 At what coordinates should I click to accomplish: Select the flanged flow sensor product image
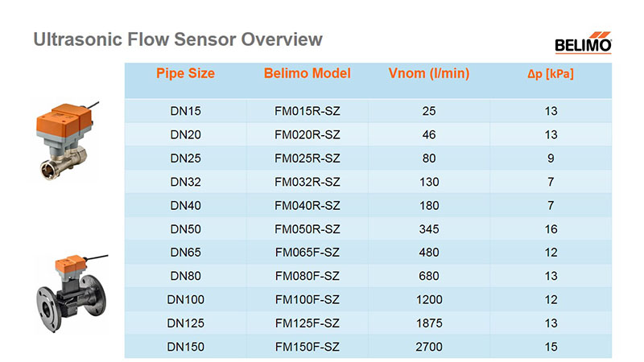pyautogui.click(x=72, y=293)
